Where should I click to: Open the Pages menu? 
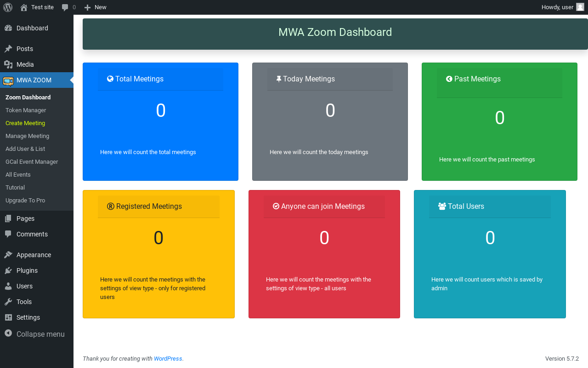tap(37, 218)
